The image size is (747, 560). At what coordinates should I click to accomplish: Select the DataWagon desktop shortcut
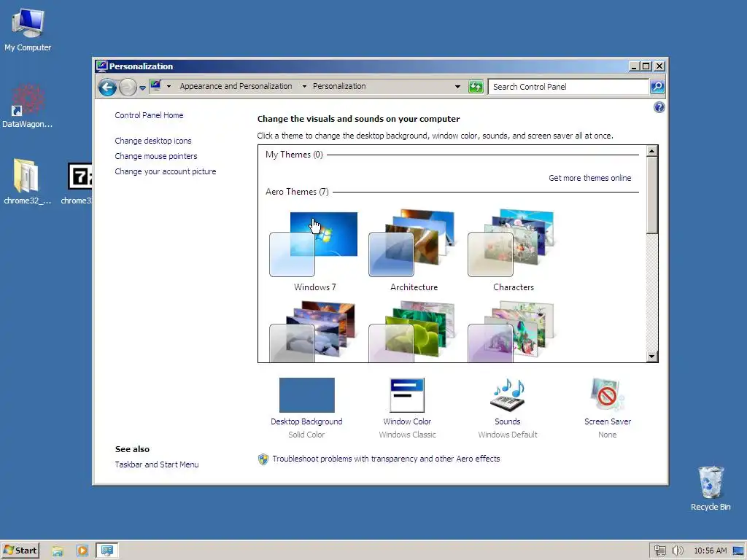[28, 106]
